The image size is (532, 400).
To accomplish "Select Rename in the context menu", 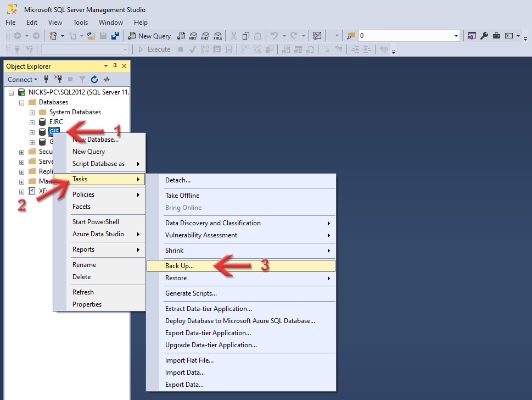I will (x=99, y=265).
